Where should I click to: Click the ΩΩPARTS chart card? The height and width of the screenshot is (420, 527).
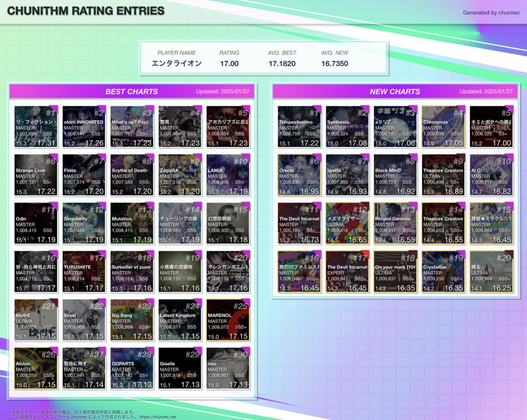(132, 369)
